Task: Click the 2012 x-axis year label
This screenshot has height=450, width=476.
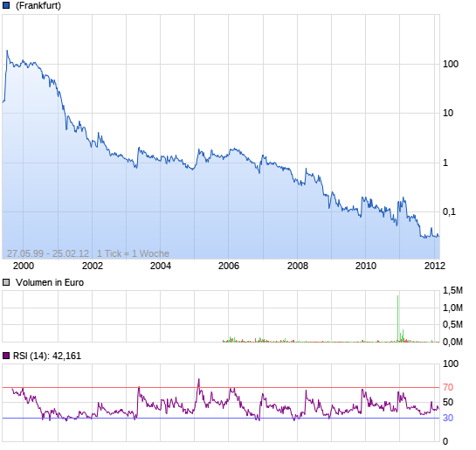Action: tap(435, 266)
